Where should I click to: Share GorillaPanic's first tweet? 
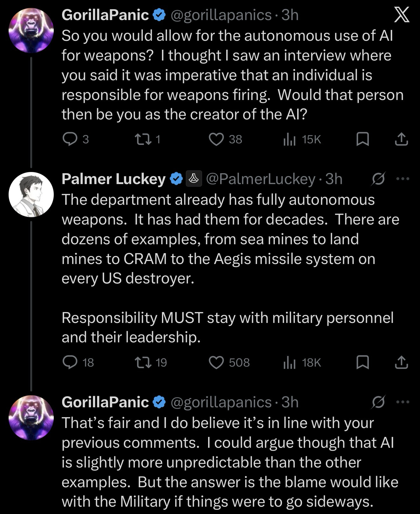point(402,139)
